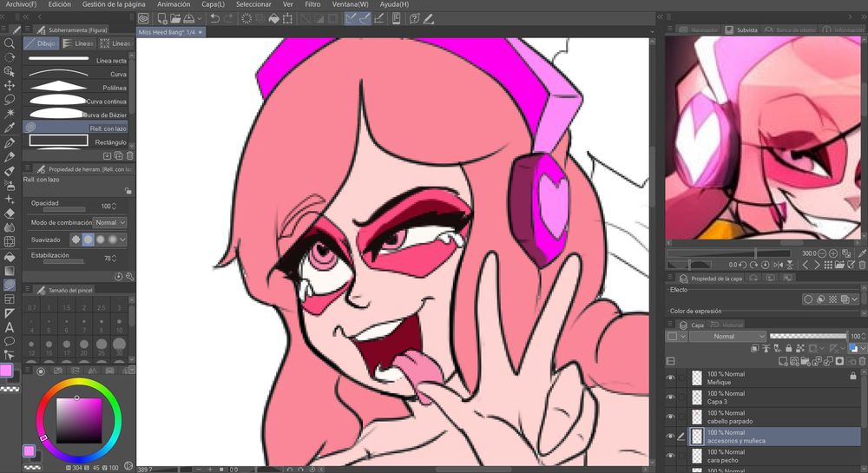
Task: Click the Undo arrow in the command bar
Action: pos(214,19)
